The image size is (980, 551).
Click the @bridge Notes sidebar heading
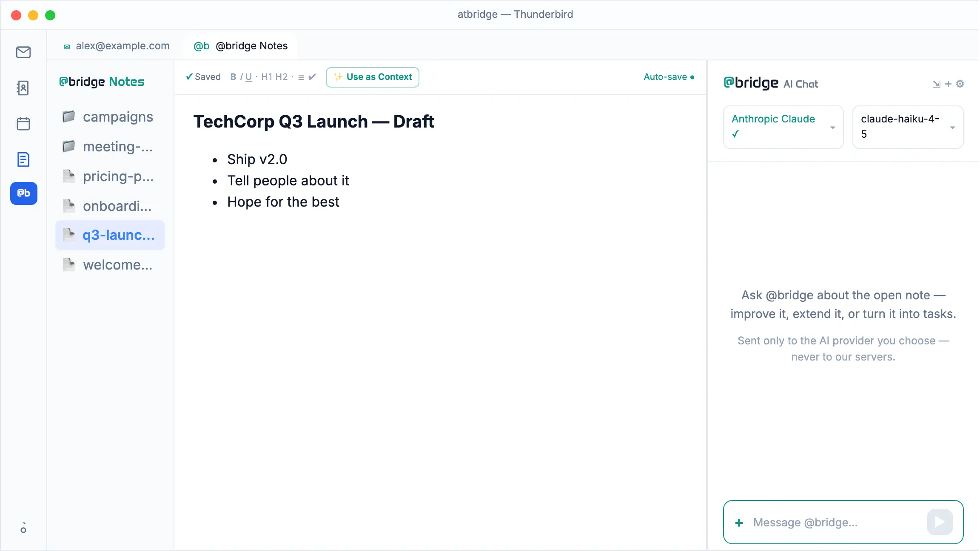point(102,82)
